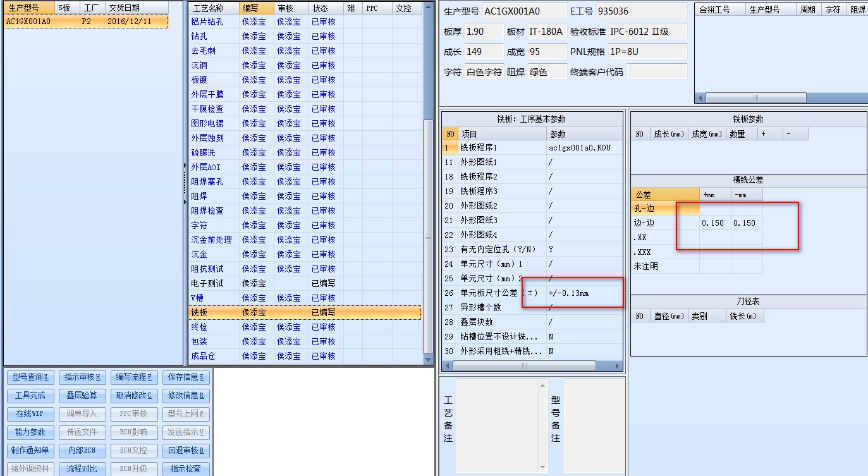This screenshot has width=868, height=476.
Task: Select the 电子测试 process row
Action: point(305,283)
